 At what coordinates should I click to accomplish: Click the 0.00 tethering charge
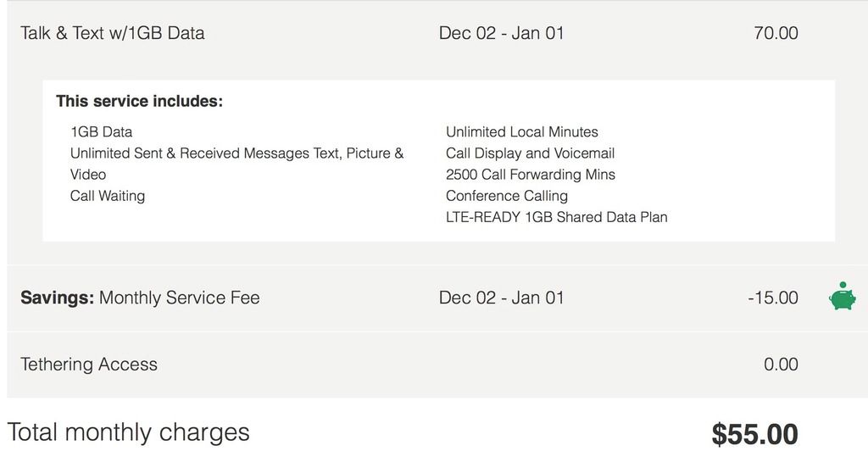coord(781,365)
